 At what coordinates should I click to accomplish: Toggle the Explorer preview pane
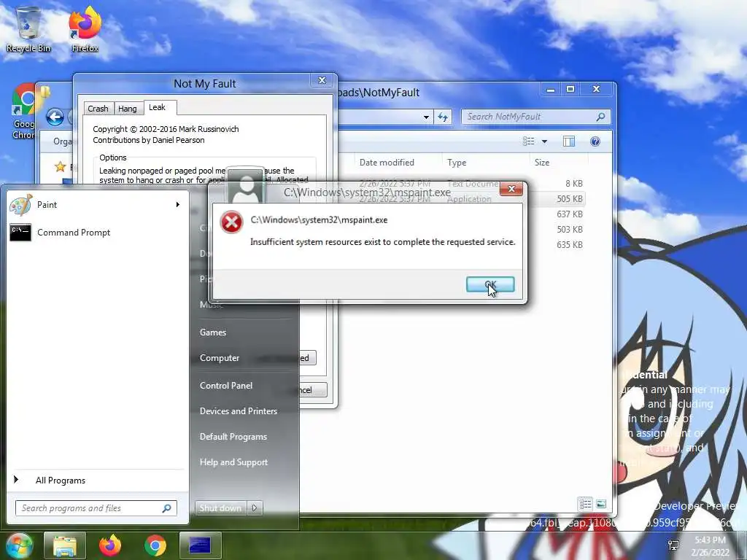click(x=569, y=141)
